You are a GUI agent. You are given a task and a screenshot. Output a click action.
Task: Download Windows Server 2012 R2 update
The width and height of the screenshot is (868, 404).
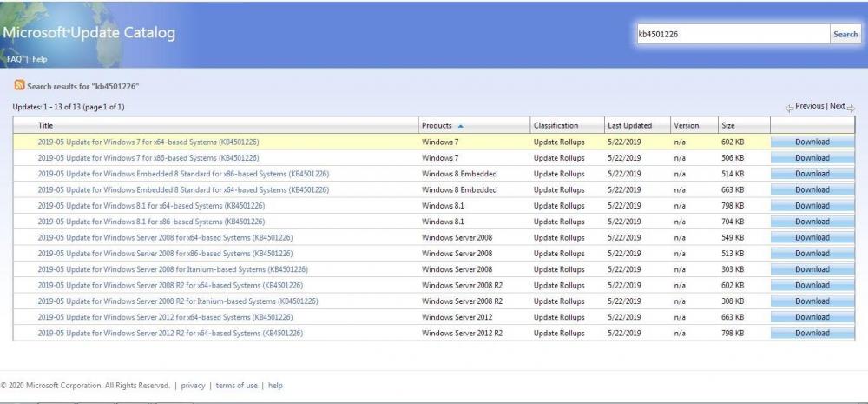tap(812, 333)
